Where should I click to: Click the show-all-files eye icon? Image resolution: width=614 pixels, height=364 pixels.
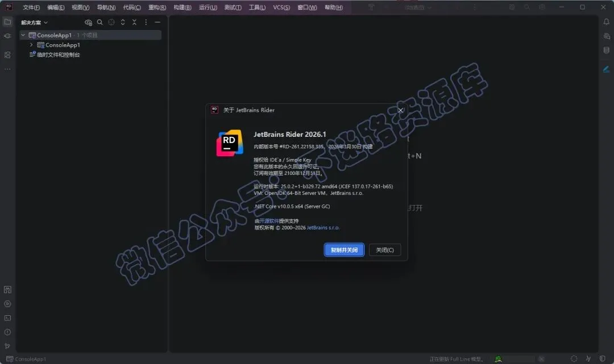point(89,22)
